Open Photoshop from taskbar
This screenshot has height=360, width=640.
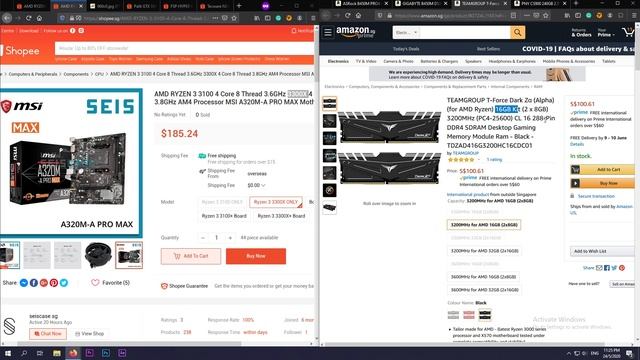[106, 353]
